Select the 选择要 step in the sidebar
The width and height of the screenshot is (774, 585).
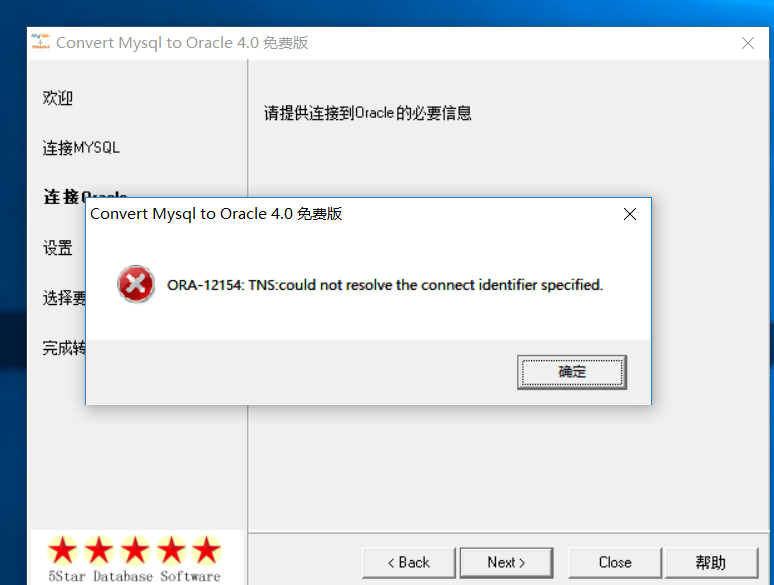click(64, 298)
